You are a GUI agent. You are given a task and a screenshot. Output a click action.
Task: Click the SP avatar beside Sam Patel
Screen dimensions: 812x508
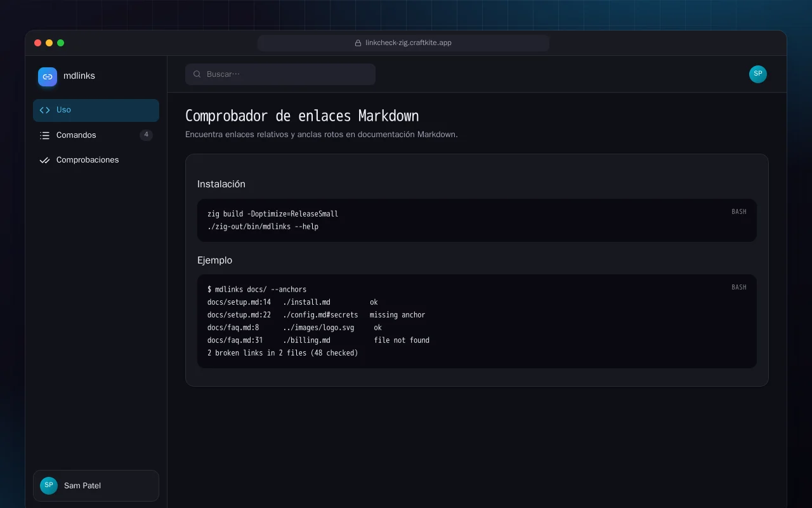[49, 486]
